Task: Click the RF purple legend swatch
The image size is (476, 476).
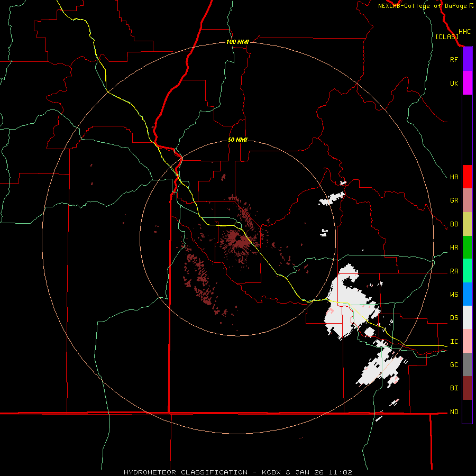Action: pyautogui.click(x=467, y=59)
